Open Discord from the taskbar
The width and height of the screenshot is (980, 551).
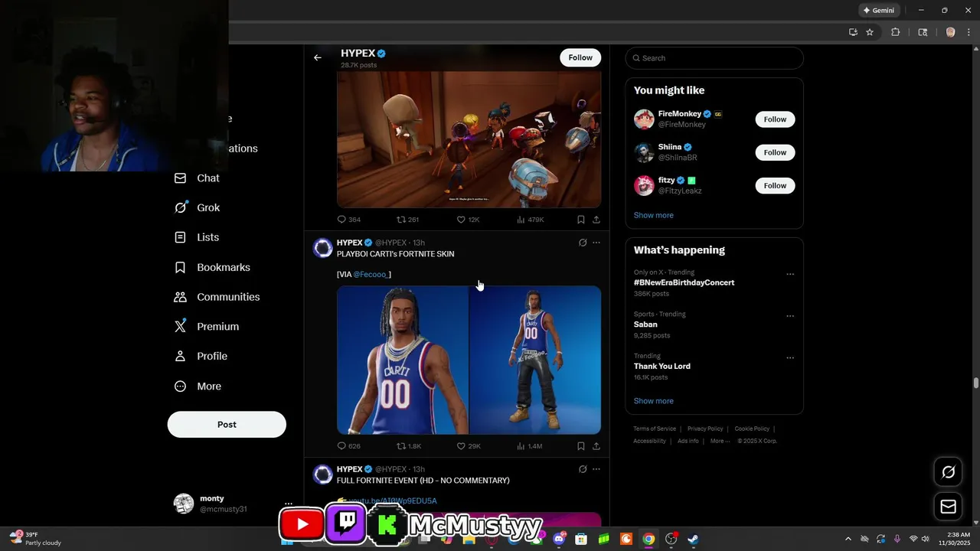tap(560, 539)
